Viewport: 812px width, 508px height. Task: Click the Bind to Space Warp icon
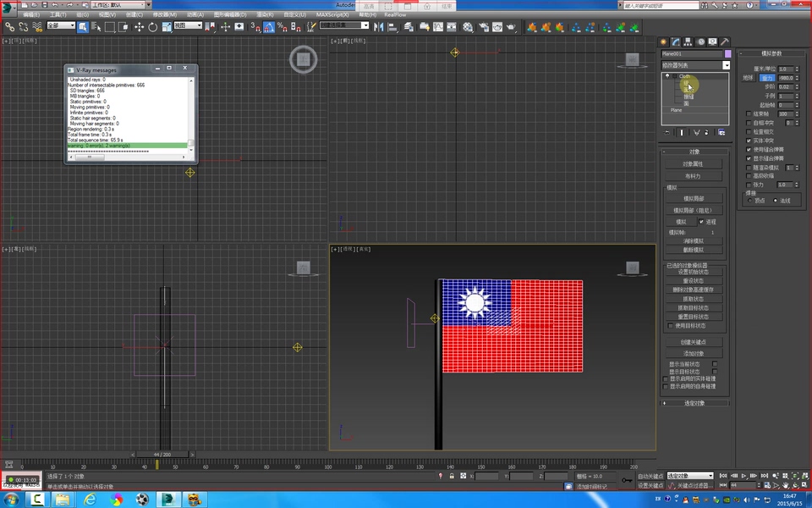click(37, 27)
